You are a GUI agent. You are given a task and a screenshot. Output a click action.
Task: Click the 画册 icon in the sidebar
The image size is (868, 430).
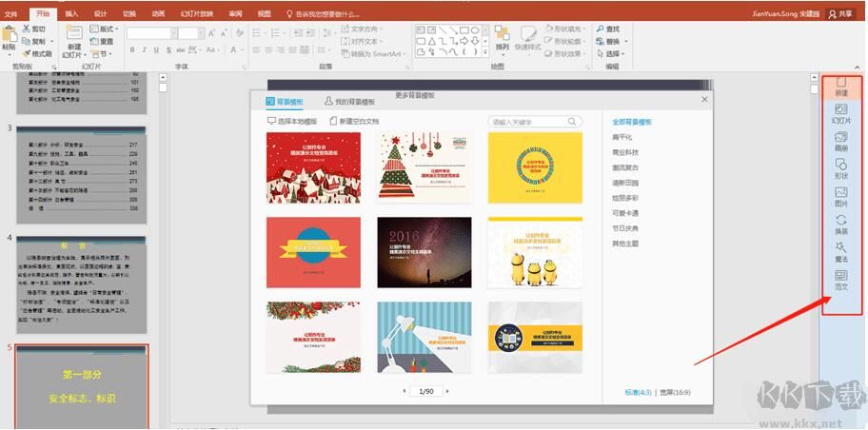pyautogui.click(x=840, y=141)
